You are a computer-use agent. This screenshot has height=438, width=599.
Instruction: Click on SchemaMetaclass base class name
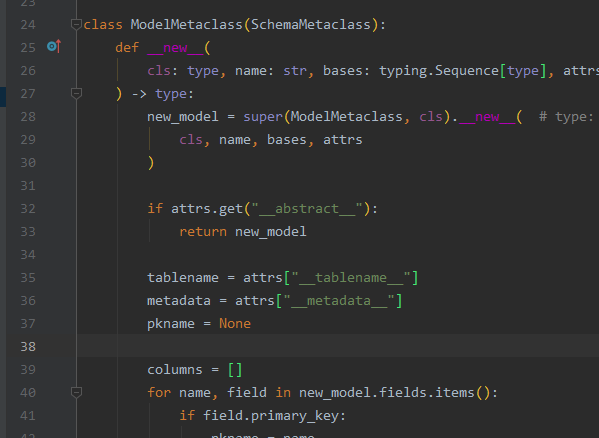pos(311,25)
